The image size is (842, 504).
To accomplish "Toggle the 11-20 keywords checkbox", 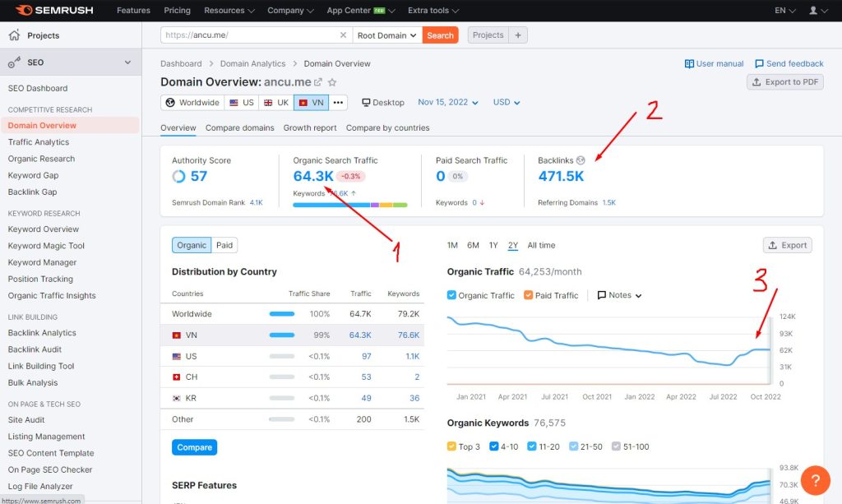I will (x=532, y=446).
